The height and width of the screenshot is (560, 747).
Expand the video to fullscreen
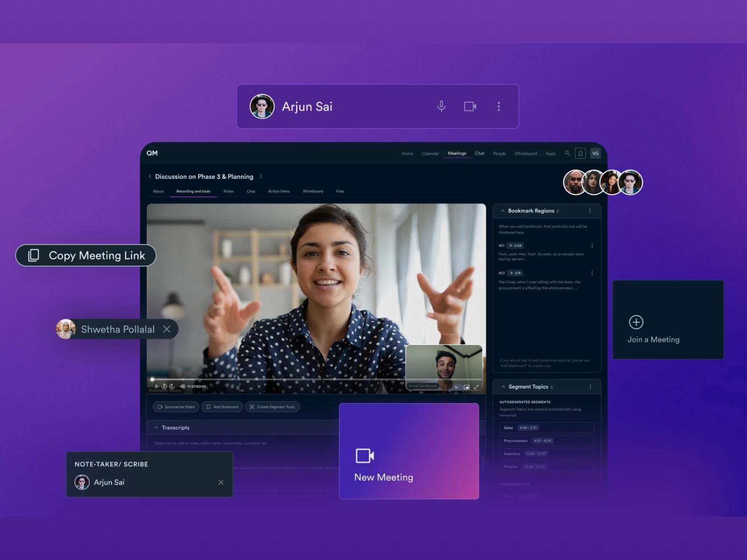(476, 387)
